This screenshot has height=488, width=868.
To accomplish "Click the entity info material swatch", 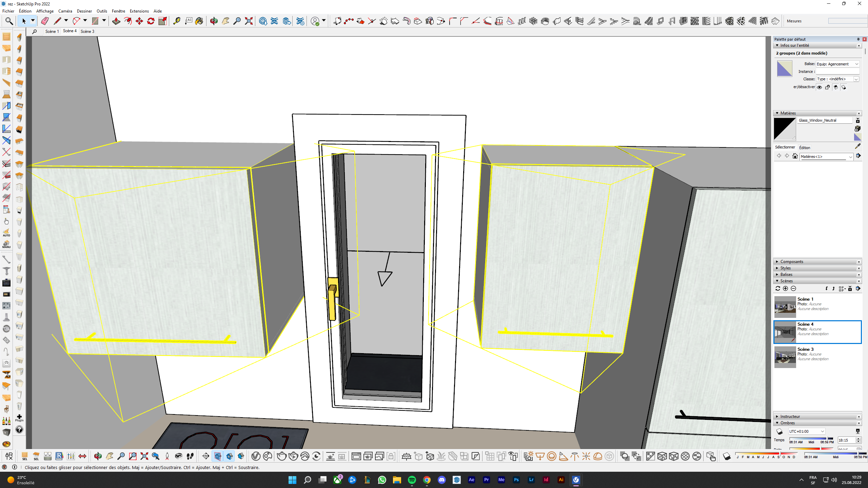I will pyautogui.click(x=785, y=68).
